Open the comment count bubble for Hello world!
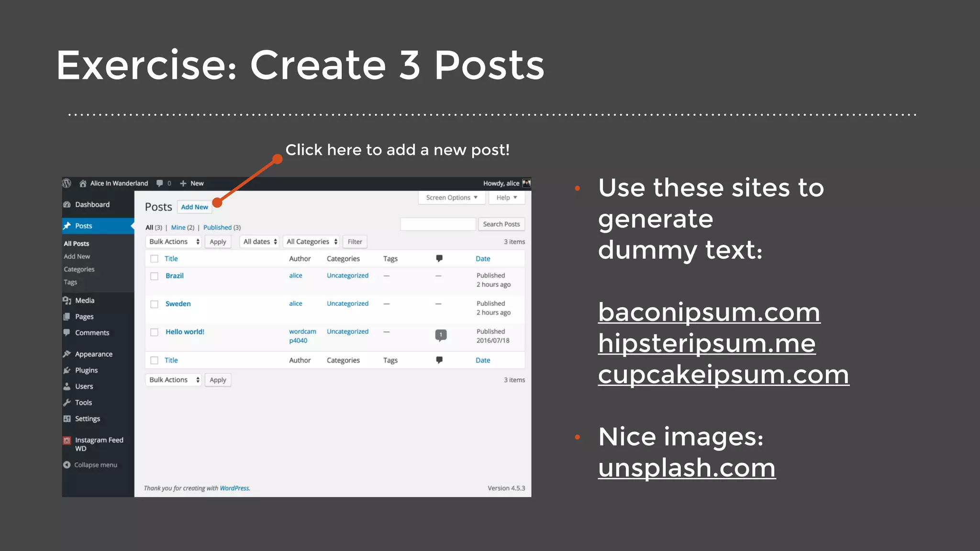980x551 pixels. (441, 335)
